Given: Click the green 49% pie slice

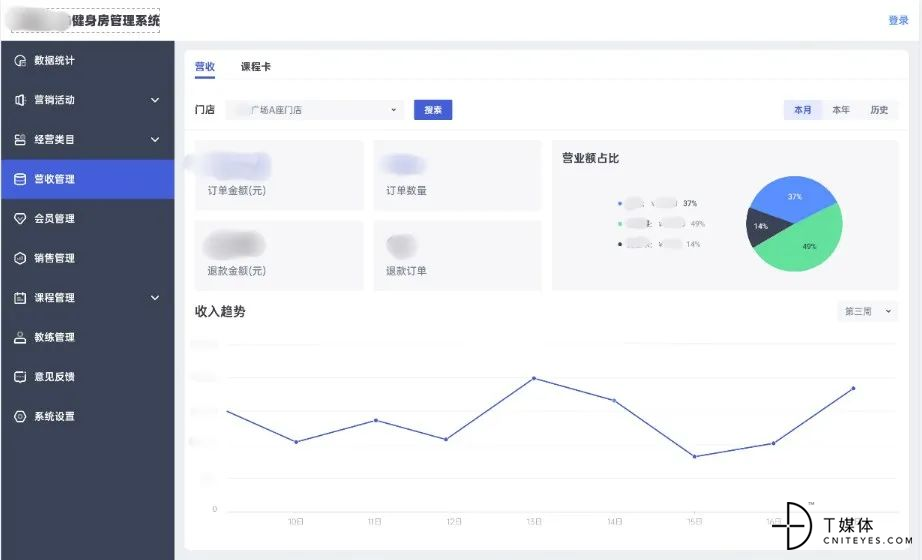Looking at the screenshot, I should pos(811,244).
